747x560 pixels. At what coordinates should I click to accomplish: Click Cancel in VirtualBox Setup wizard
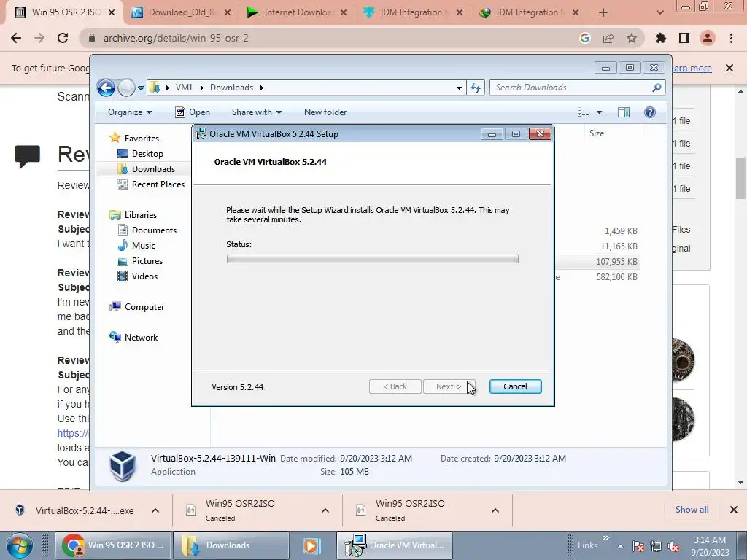(x=515, y=386)
